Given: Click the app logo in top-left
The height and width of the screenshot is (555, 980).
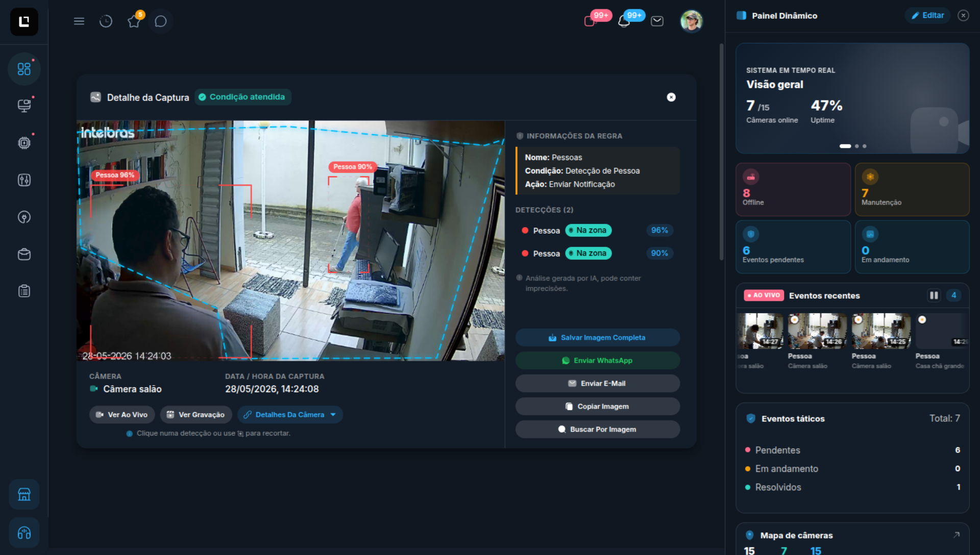Looking at the screenshot, I should [x=24, y=21].
